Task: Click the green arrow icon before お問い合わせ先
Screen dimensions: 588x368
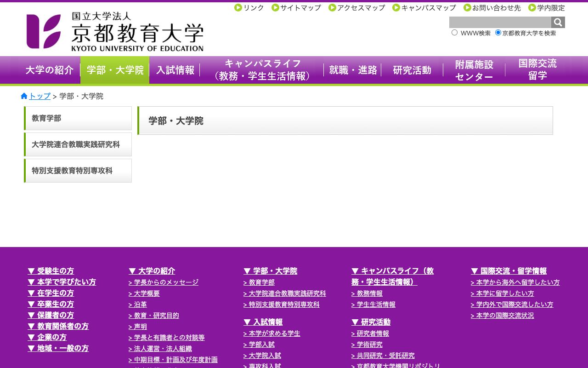Action: [467, 7]
